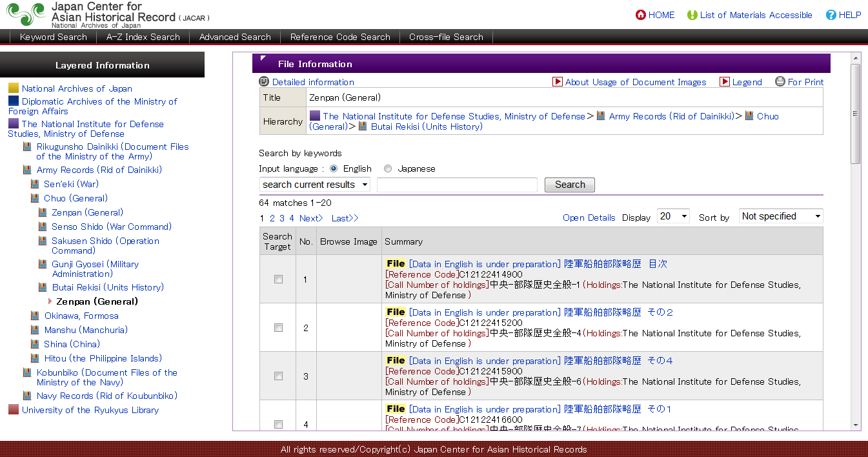Image resolution: width=868 pixels, height=457 pixels.
Task: Click the yellow National Archives of Japan square icon
Action: click(x=14, y=88)
